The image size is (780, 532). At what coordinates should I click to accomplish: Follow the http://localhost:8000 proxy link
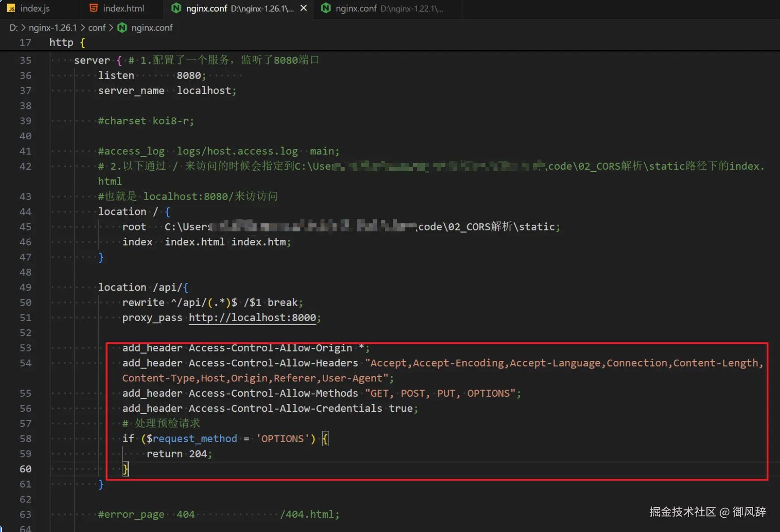click(x=253, y=318)
